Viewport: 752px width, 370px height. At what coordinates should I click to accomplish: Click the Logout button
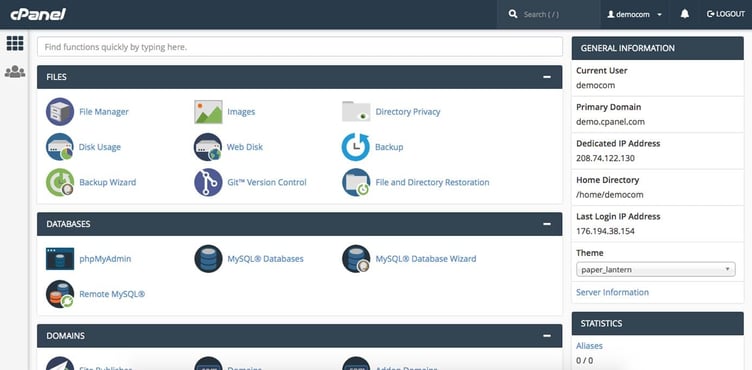(726, 14)
